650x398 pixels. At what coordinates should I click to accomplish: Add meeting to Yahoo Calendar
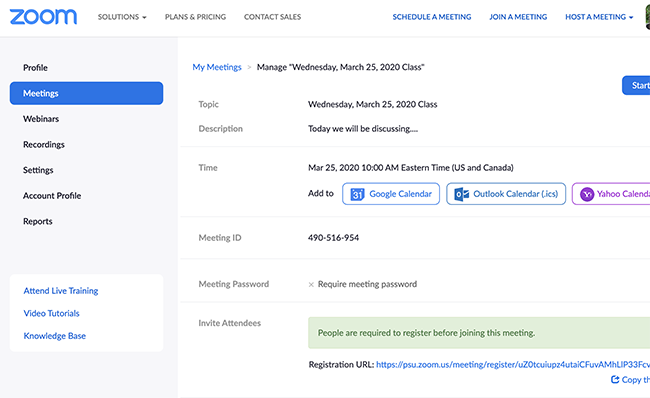point(611,194)
